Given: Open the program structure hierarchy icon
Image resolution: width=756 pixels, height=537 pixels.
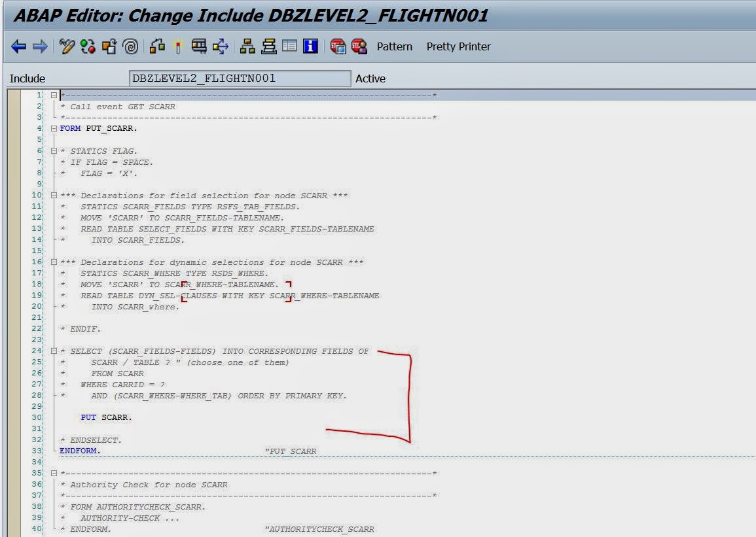Looking at the screenshot, I should [x=246, y=46].
